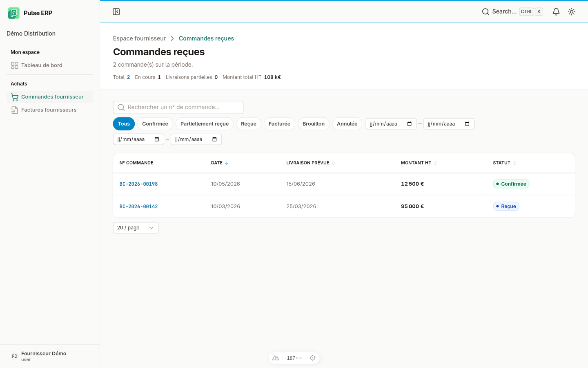The width and height of the screenshot is (588, 368).
Task: Click the Livraisons partielles 0 stat
Action: pos(192,77)
